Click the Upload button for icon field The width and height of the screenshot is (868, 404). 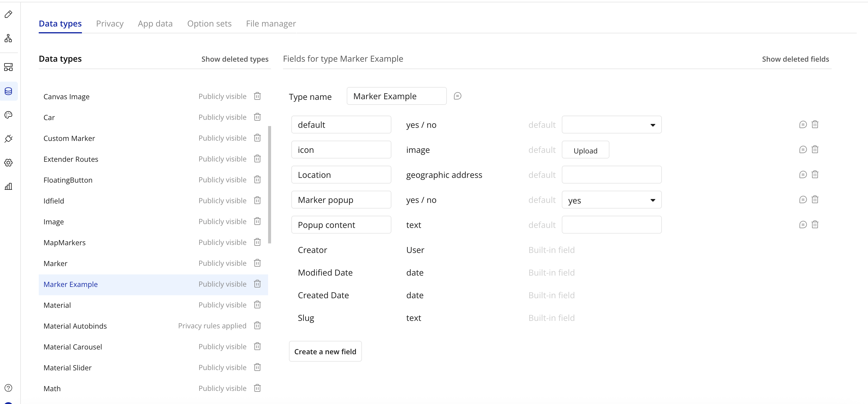[585, 150]
